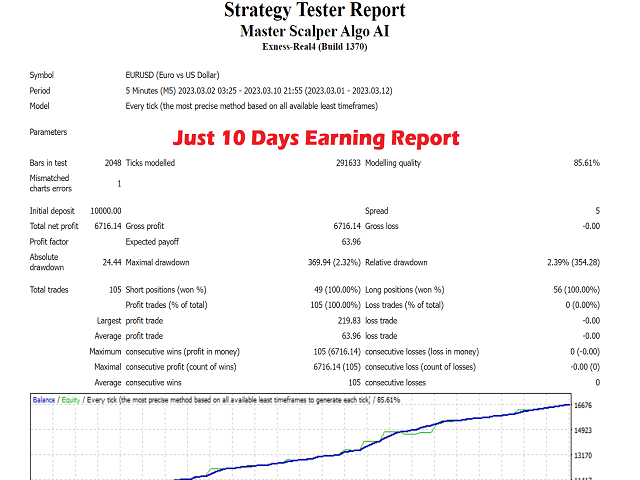The height and width of the screenshot is (480, 640).
Task: Click the Balance legend in the chart header
Action: coord(44,400)
